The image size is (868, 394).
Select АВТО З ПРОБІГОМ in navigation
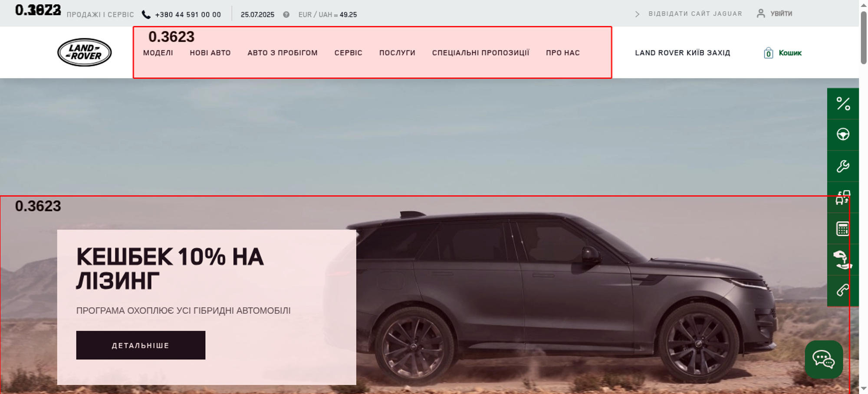[x=283, y=53]
